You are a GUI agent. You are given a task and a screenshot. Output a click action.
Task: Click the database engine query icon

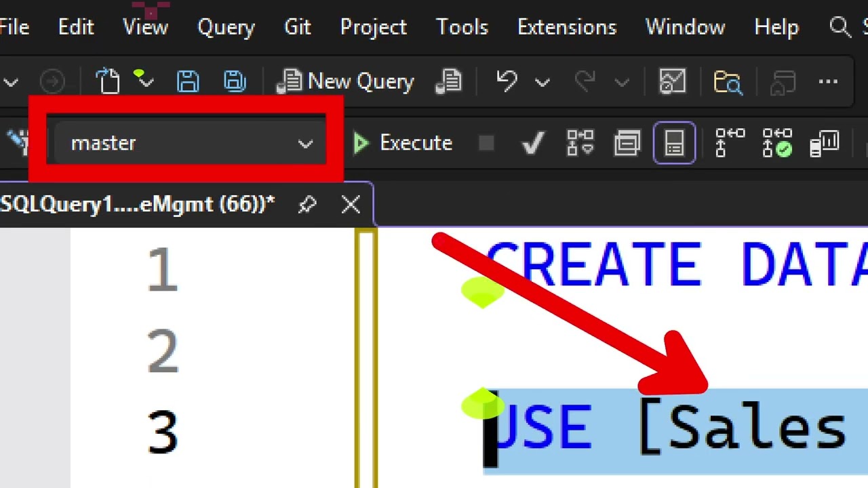(448, 81)
